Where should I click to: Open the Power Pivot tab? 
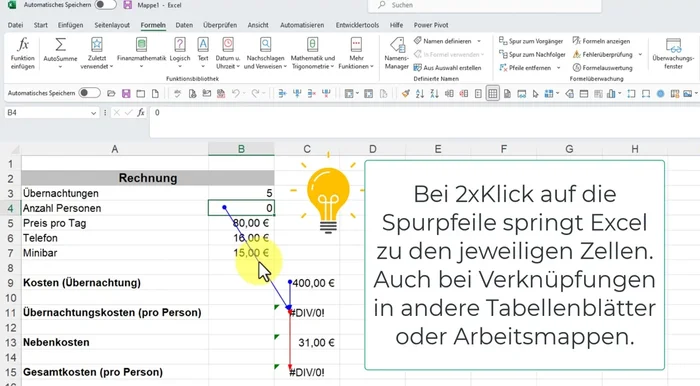[431, 25]
